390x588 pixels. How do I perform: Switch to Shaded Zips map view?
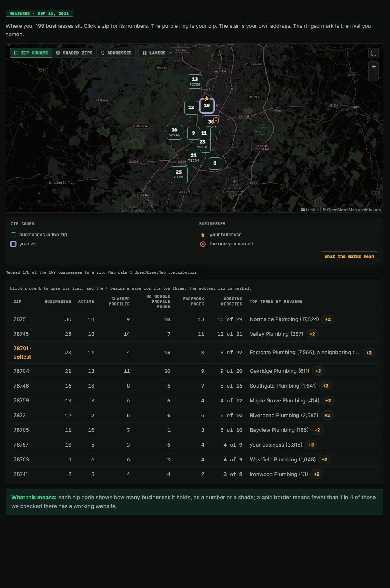tap(74, 53)
